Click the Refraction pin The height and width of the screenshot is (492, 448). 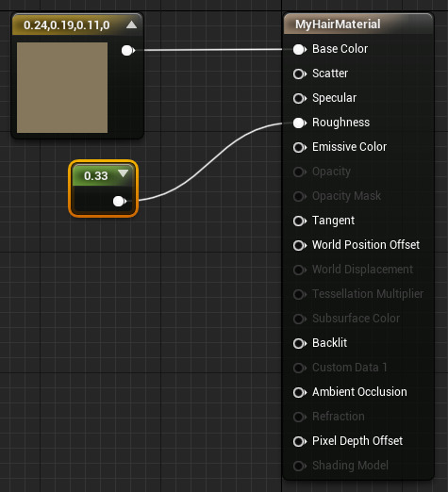pyautogui.click(x=300, y=417)
